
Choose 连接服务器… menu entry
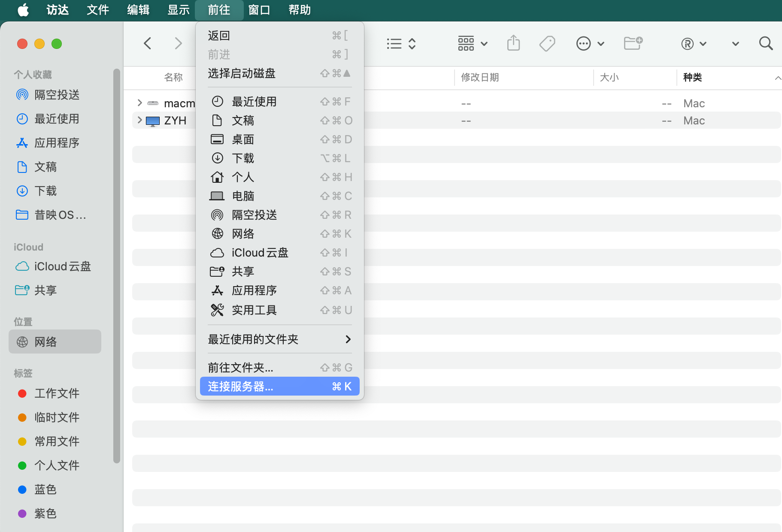click(280, 387)
